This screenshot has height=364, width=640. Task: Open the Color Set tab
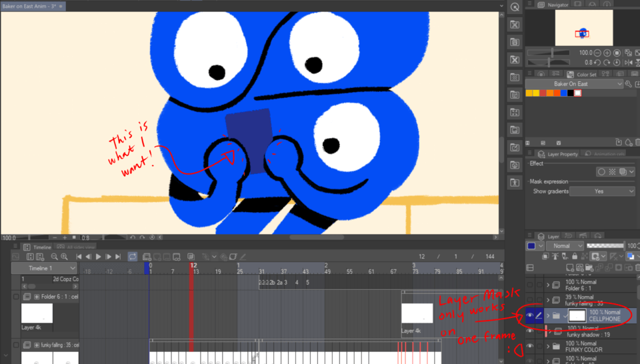[581, 74]
